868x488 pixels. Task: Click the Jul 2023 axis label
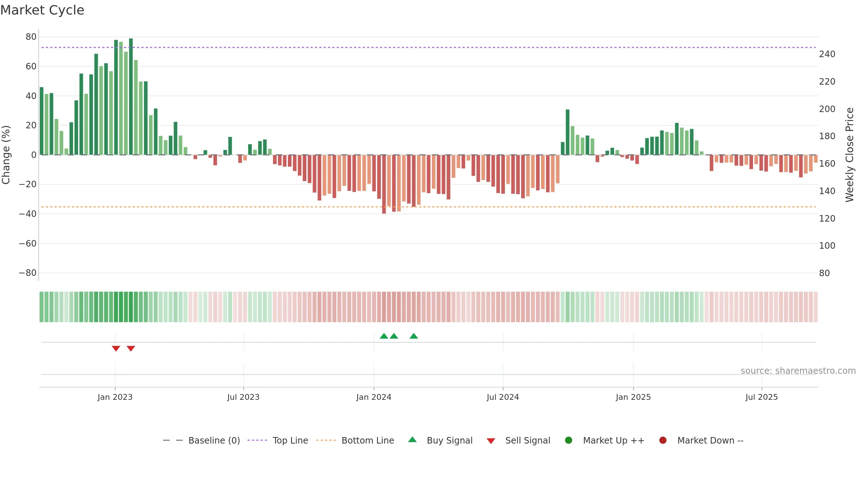tap(243, 397)
